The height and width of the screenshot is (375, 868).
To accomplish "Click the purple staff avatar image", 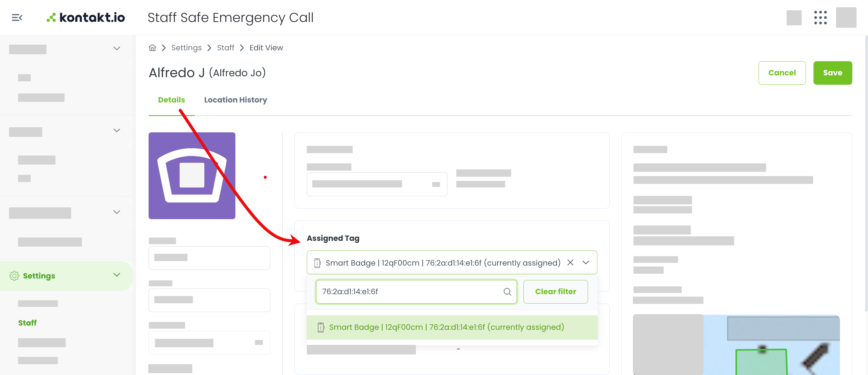I will tap(192, 175).
